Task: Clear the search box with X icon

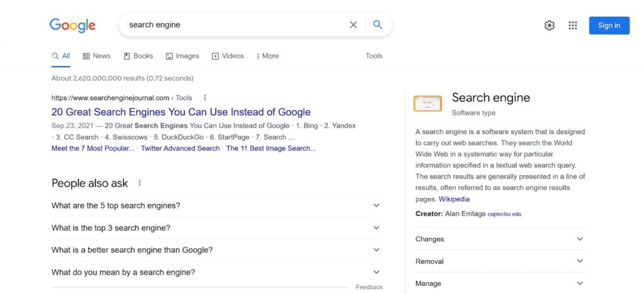Action: point(353,25)
